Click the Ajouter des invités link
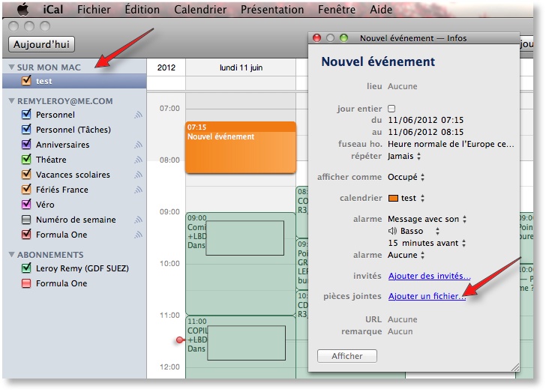 [429, 276]
